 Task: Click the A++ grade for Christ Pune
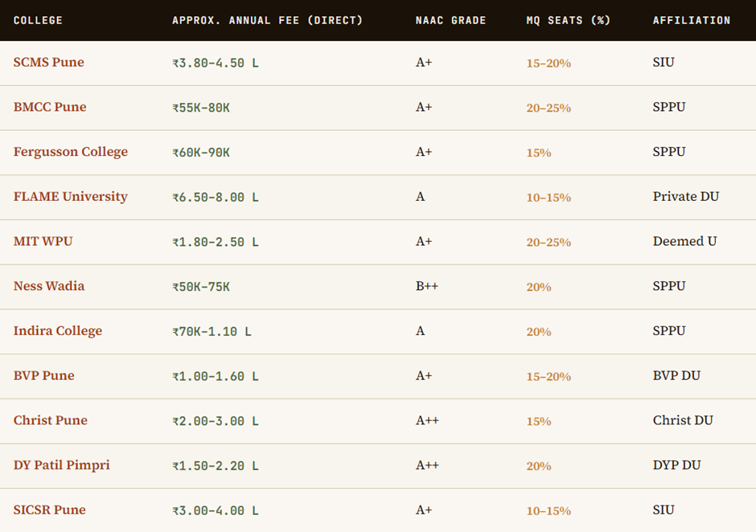427,420
